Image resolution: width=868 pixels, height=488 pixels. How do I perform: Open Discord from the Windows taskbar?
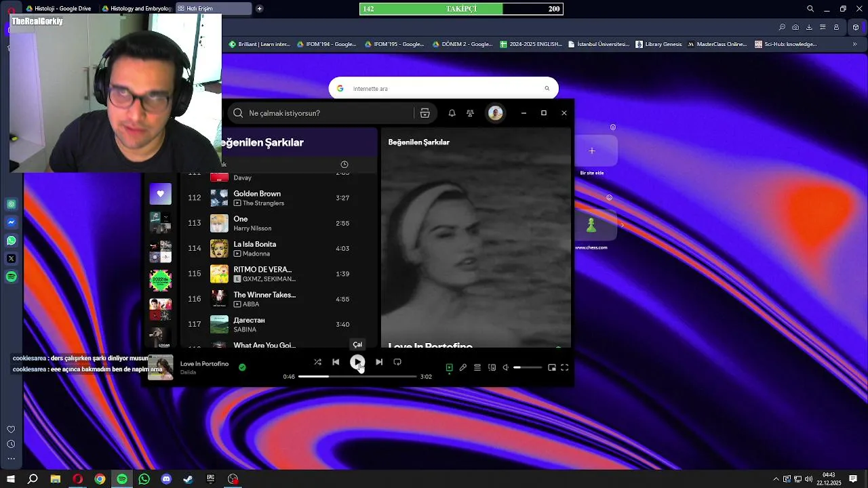(x=166, y=479)
